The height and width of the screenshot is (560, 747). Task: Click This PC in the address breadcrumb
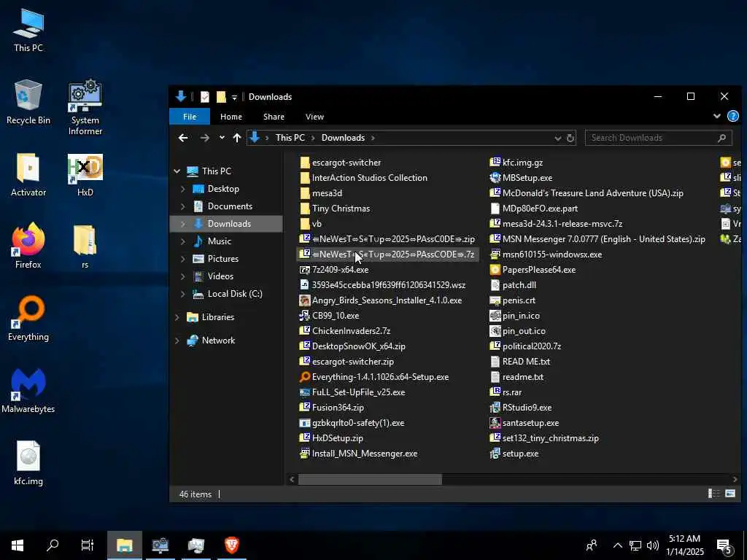tap(290, 138)
